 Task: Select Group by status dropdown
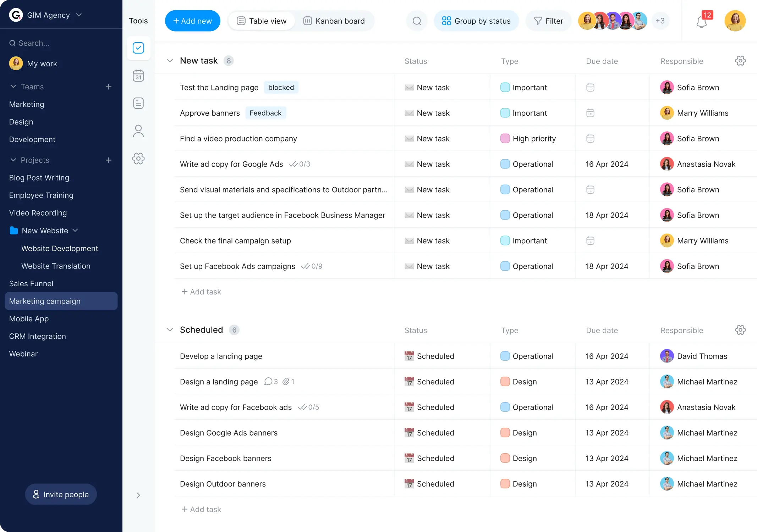click(x=476, y=21)
